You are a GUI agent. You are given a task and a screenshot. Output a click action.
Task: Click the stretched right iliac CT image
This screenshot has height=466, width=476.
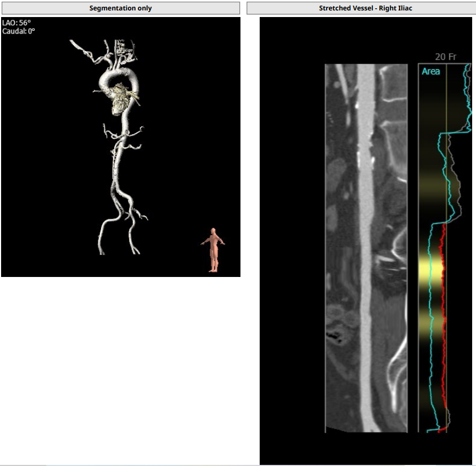click(x=366, y=248)
